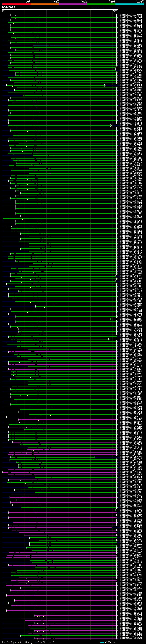The image size is (146, 644).
Task: Select the UniRef100_Q40991 label
Action: [x=131, y=575]
